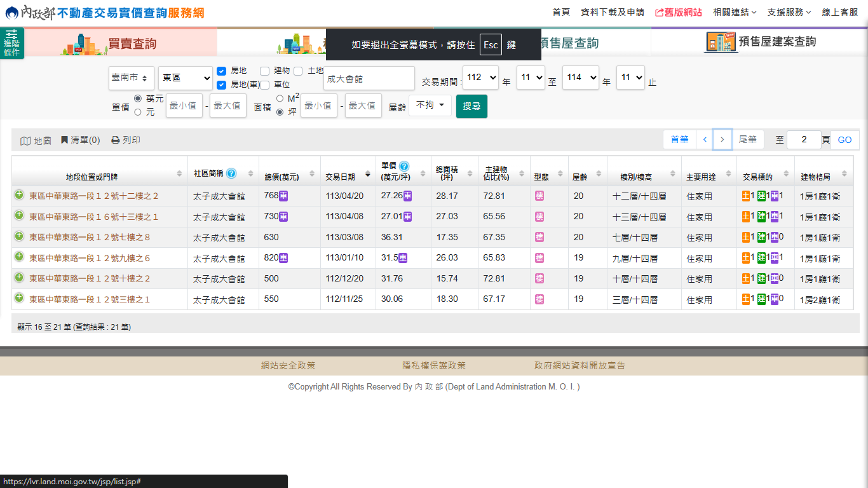Open the 屋齡 不拘 dropdown

coord(430,105)
